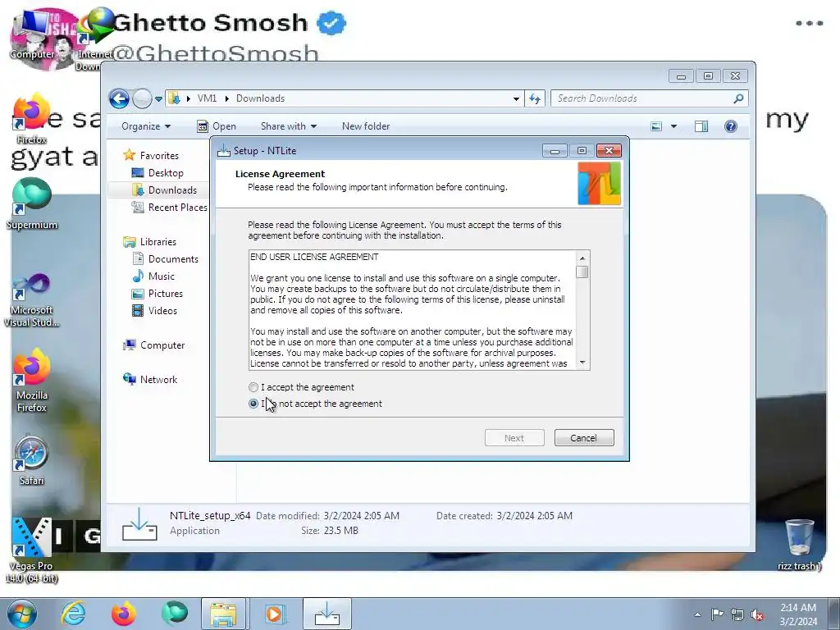The image size is (840, 630).
Task: Expand the arrow between VM1 and Downloads
Action: pos(226,98)
